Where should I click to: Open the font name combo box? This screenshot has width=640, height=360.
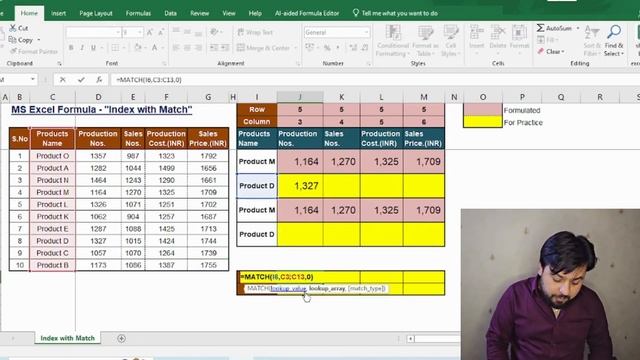coord(93,32)
